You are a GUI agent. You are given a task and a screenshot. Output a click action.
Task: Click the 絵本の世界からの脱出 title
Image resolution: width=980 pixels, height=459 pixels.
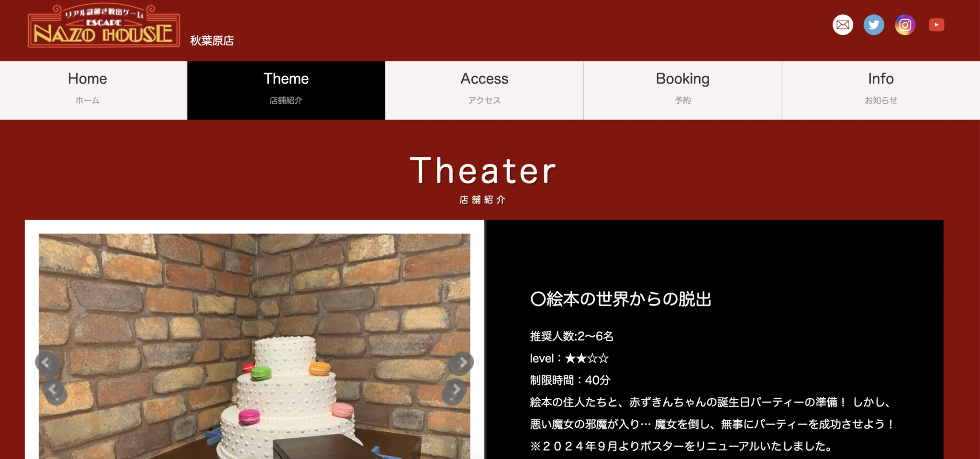point(621,299)
